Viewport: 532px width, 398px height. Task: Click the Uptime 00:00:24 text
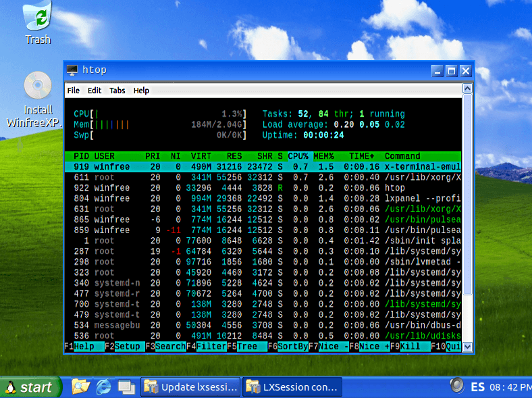point(303,135)
